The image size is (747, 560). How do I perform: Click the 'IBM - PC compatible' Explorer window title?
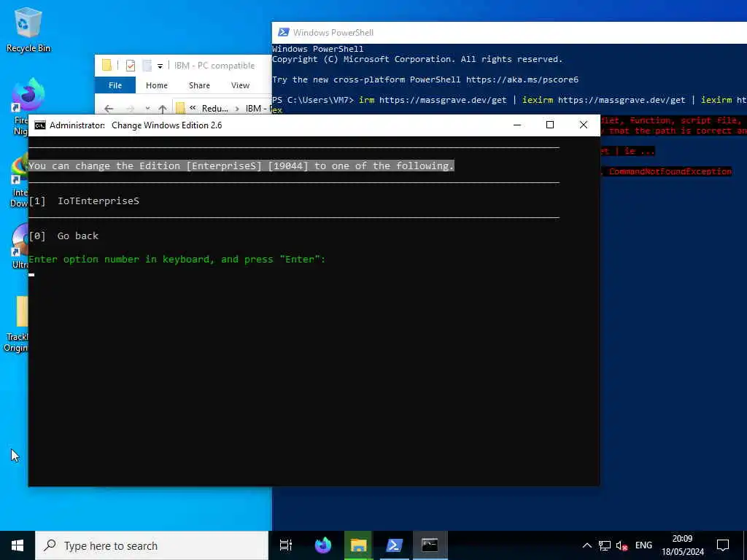pyautogui.click(x=214, y=65)
